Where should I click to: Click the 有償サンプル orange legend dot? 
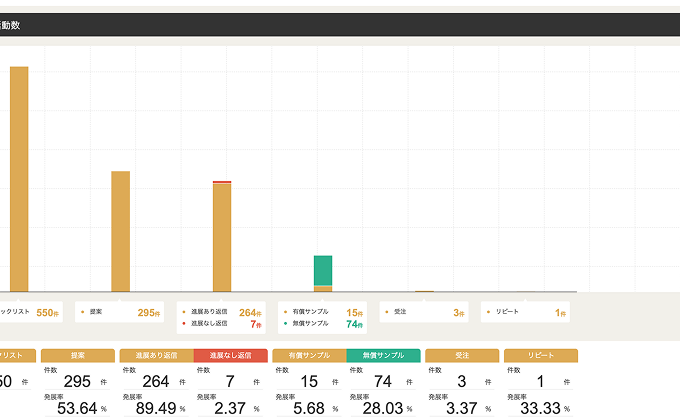point(285,312)
